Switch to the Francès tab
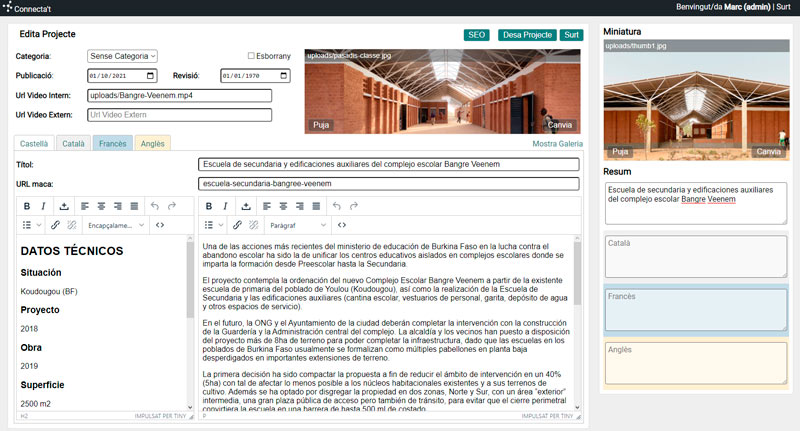The image size is (800, 431). click(113, 144)
